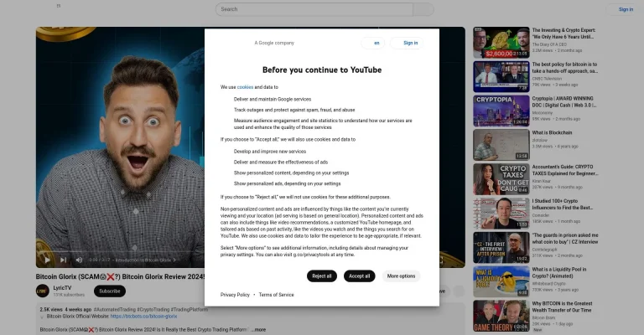Viewport: 644px width, 335px height.
Task: Click 'CNBC Television' channel name
Action: (547, 79)
